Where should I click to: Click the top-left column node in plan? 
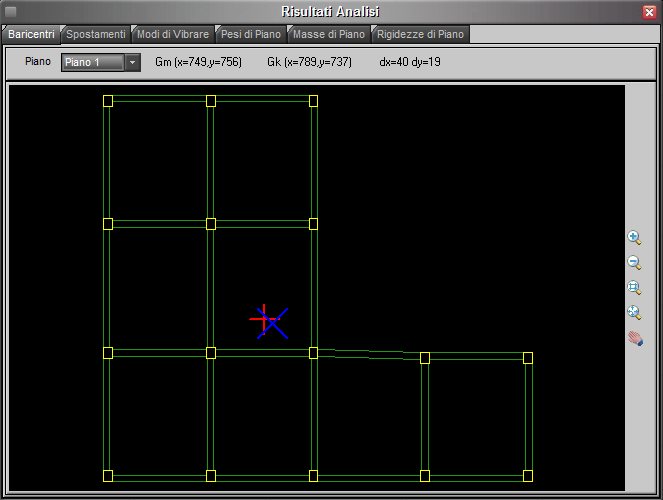coord(108,100)
